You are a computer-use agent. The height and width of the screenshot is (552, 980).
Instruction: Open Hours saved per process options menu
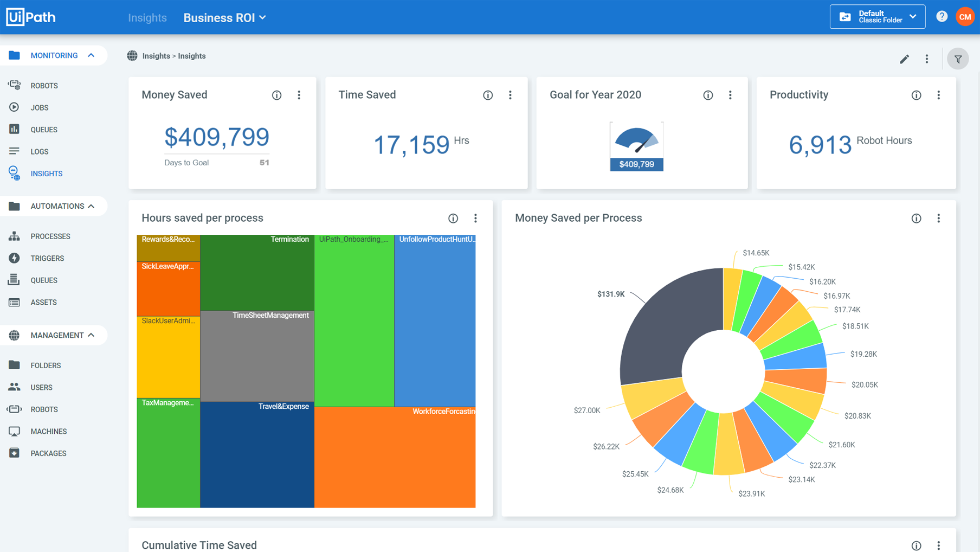click(475, 219)
